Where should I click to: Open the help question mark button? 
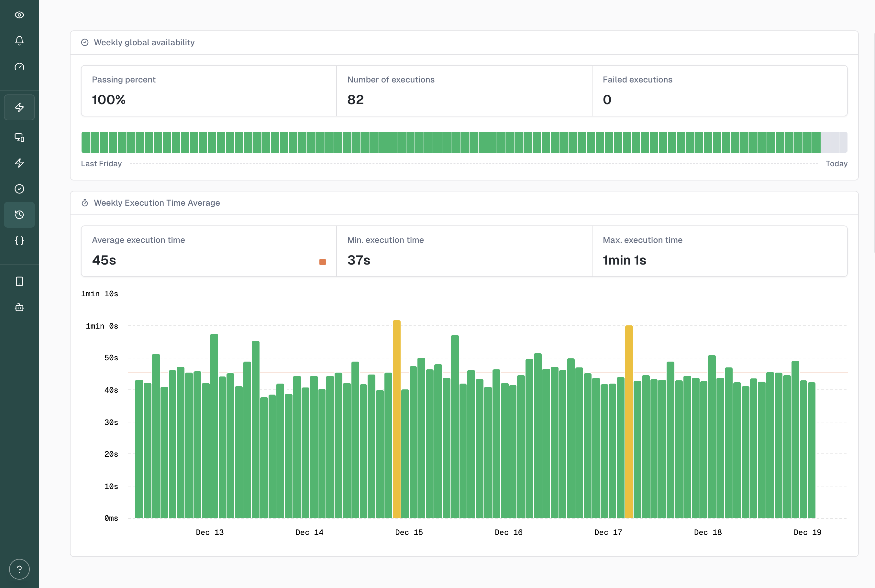point(19,569)
